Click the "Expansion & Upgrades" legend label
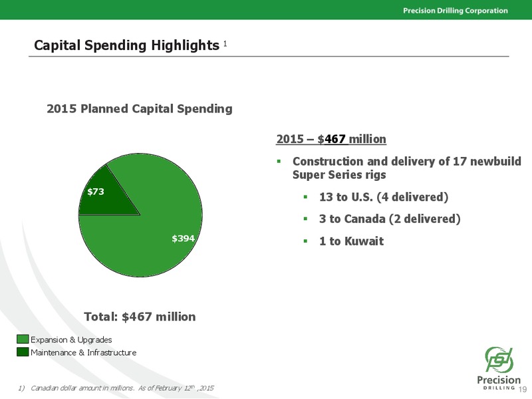Image resolution: width=532 pixels, height=399 pixels. [71, 340]
